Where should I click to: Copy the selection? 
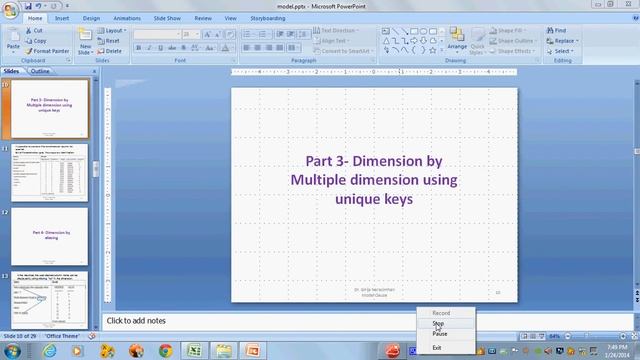click(36, 41)
